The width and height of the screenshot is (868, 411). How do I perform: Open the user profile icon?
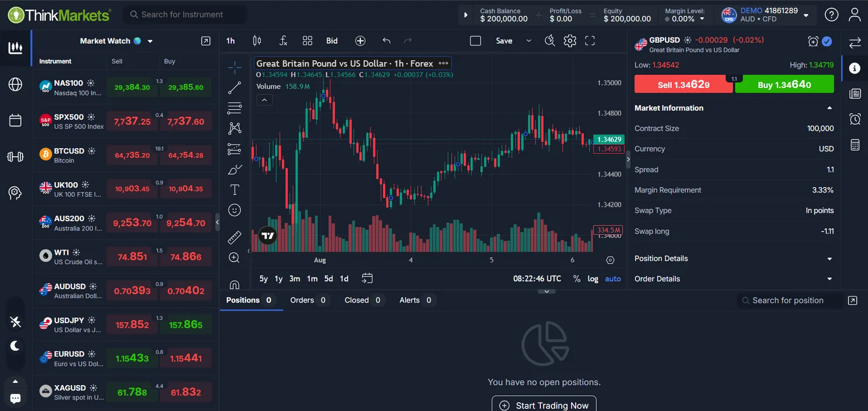point(854,15)
